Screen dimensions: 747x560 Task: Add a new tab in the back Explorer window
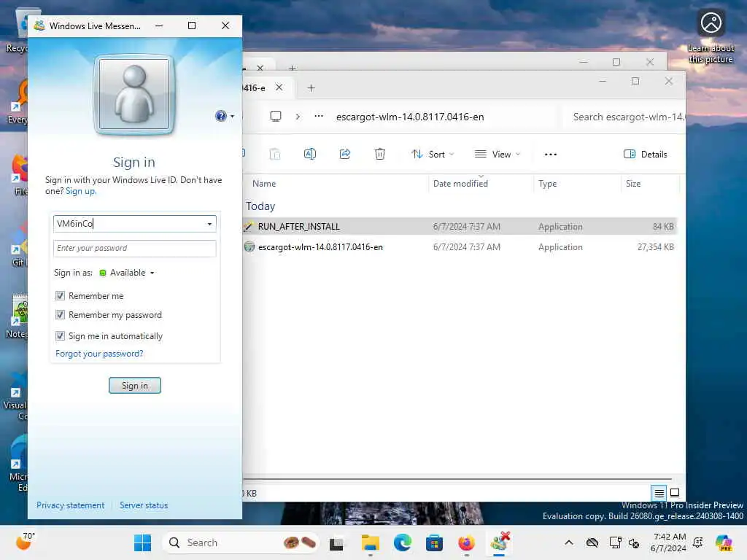coord(293,68)
